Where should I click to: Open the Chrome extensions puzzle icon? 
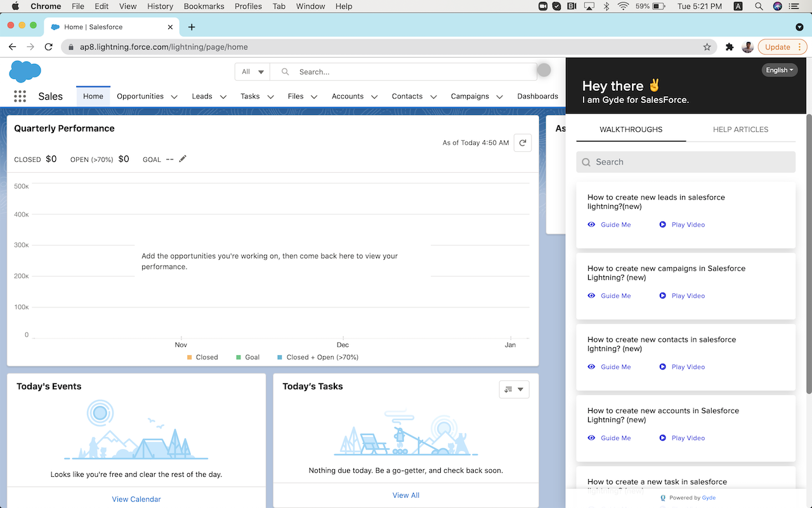point(730,47)
